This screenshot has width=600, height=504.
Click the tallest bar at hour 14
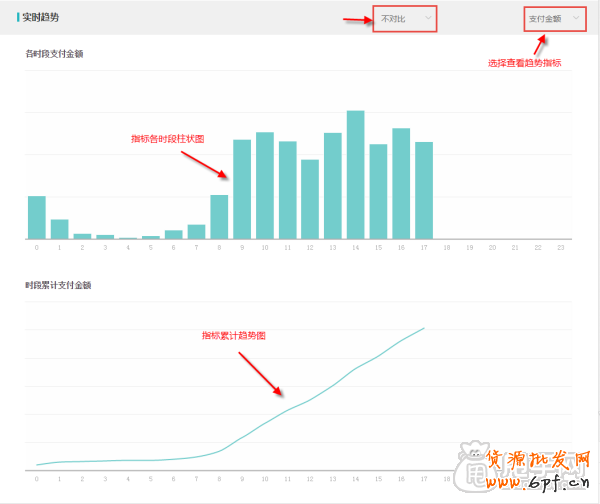click(355, 175)
